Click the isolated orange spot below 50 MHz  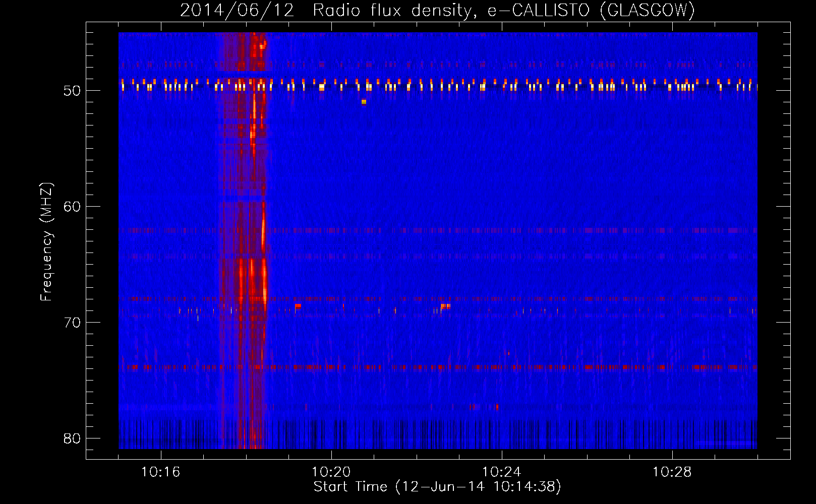pos(364,102)
